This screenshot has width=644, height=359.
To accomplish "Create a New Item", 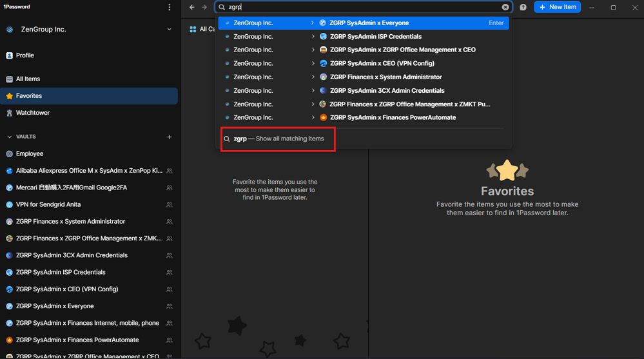I will click(558, 7).
